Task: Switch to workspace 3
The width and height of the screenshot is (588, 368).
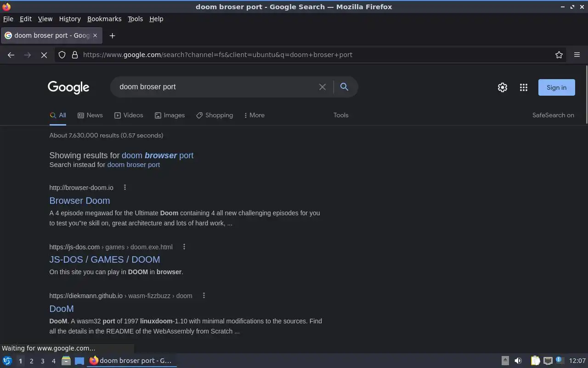Action: click(42, 361)
